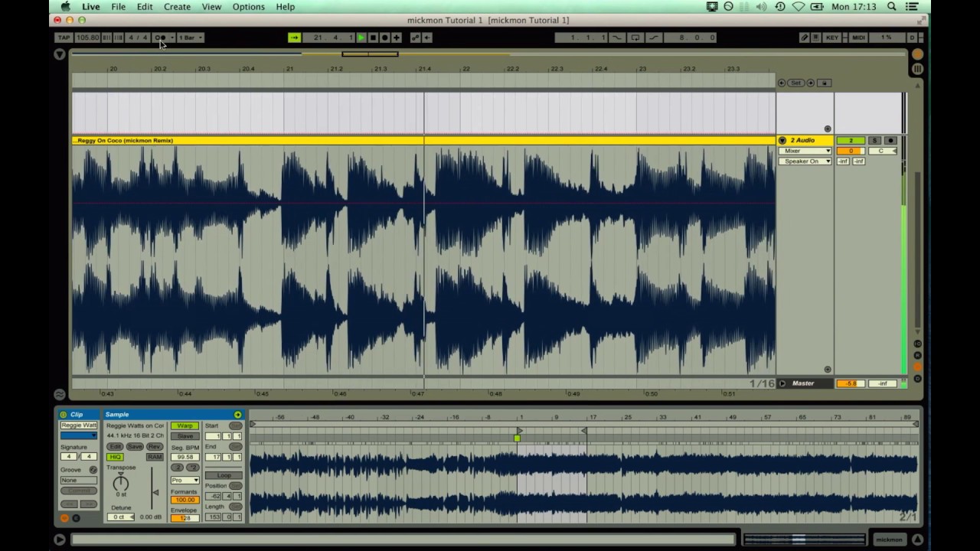The height and width of the screenshot is (551, 980).
Task: Enable the clip Loop switch
Action: [224, 475]
